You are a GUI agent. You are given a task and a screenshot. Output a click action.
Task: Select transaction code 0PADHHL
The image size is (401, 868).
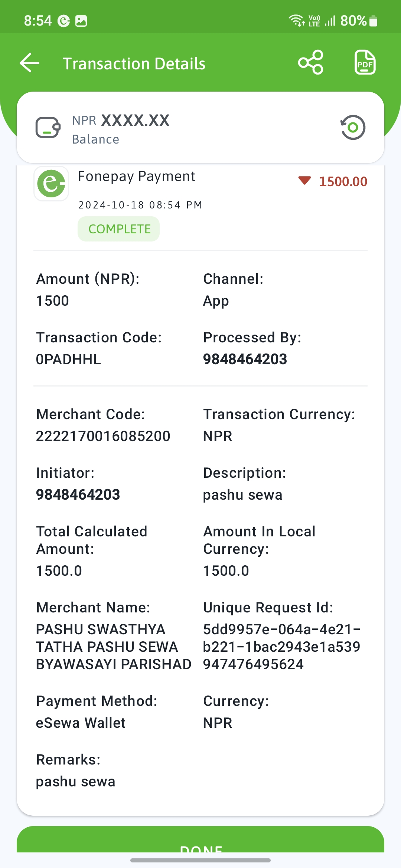coord(68,359)
